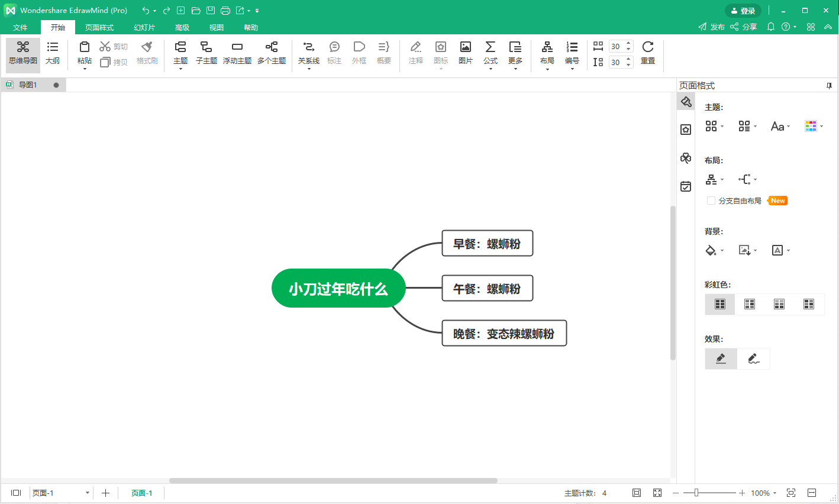Select the 格式刷 format painter

click(146, 53)
